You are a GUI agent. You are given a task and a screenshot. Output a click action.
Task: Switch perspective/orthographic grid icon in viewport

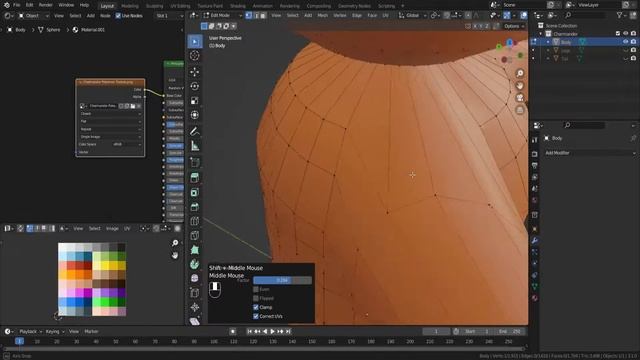coord(520,110)
